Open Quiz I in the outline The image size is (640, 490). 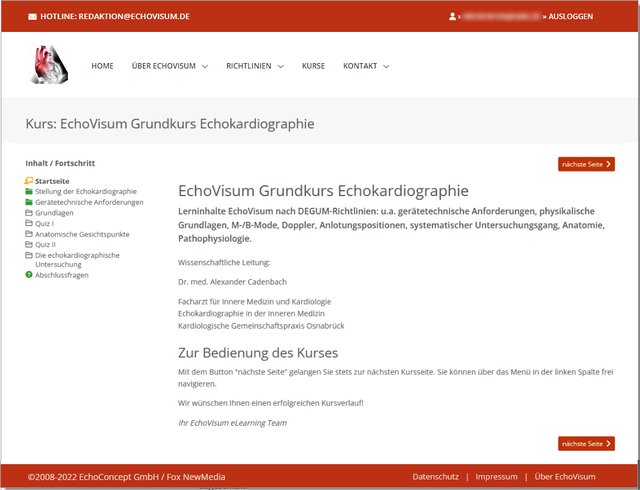click(x=44, y=223)
